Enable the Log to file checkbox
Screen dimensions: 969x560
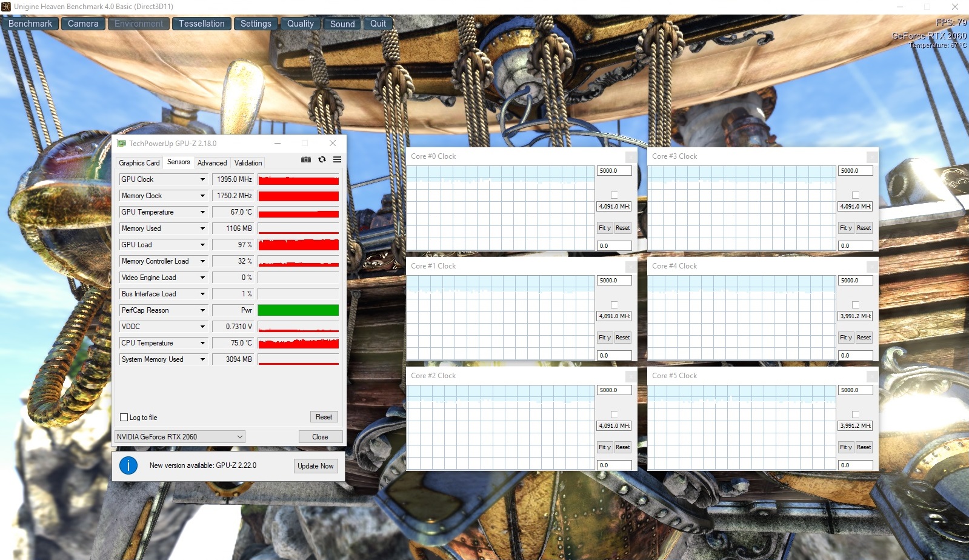coord(124,418)
